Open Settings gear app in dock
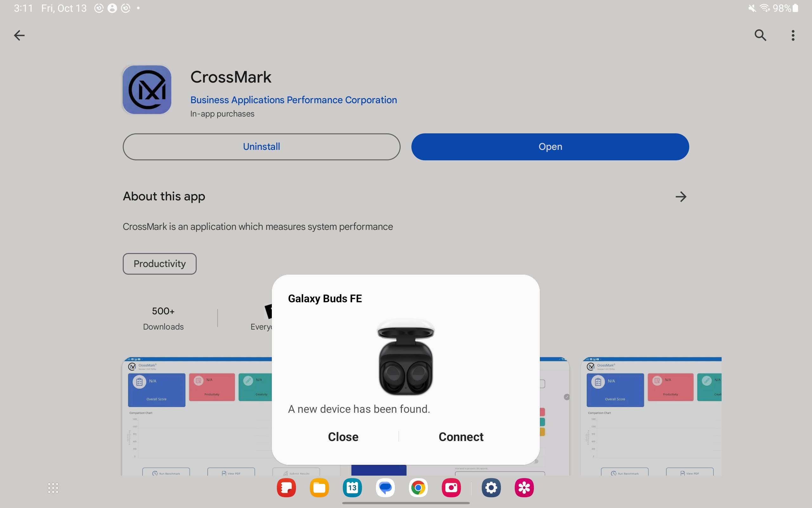 491,487
